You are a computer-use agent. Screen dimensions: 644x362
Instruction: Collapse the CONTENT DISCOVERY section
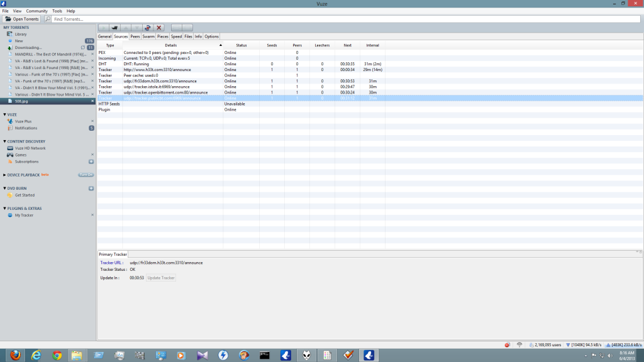click(x=4, y=141)
